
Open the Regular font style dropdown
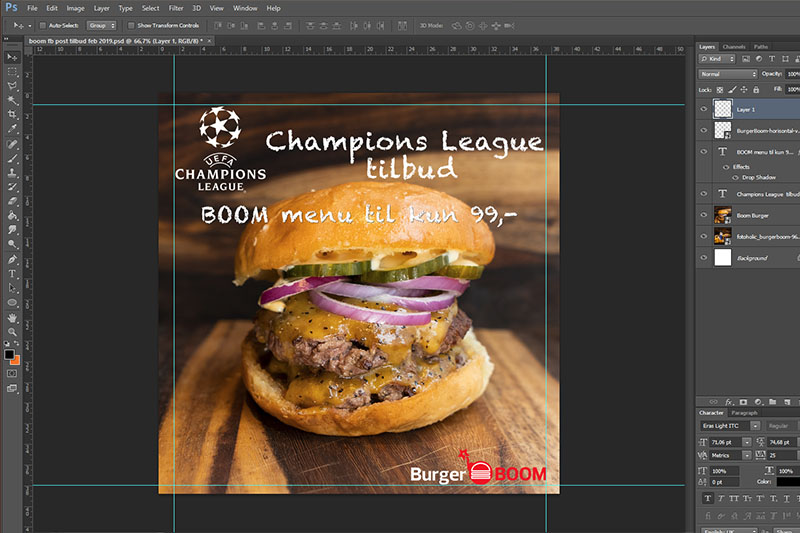[x=782, y=426]
